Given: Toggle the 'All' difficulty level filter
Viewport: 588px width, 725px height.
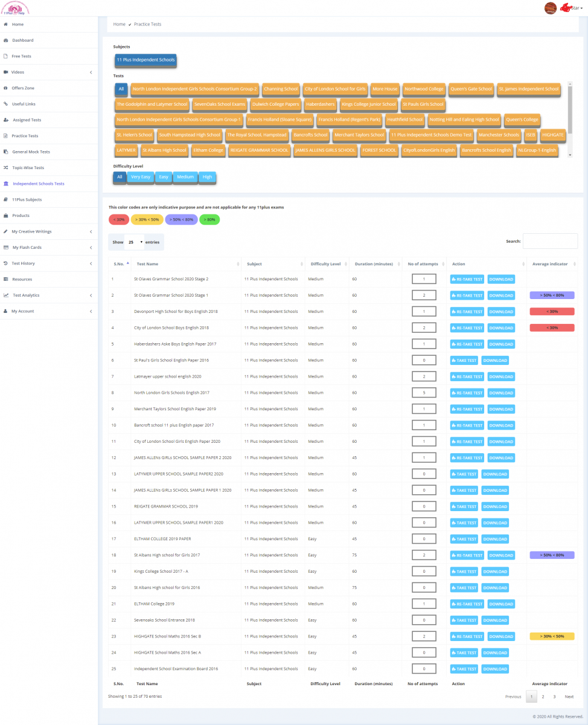Looking at the screenshot, I should click(x=120, y=177).
